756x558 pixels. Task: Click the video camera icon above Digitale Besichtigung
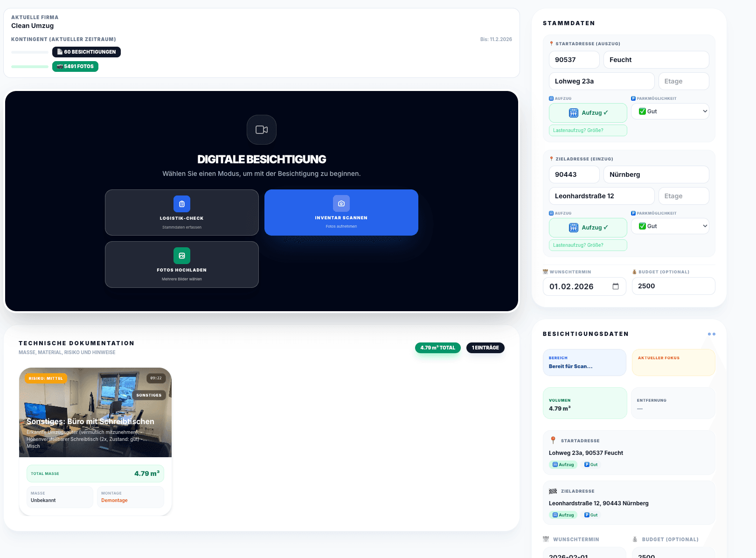pos(261,130)
